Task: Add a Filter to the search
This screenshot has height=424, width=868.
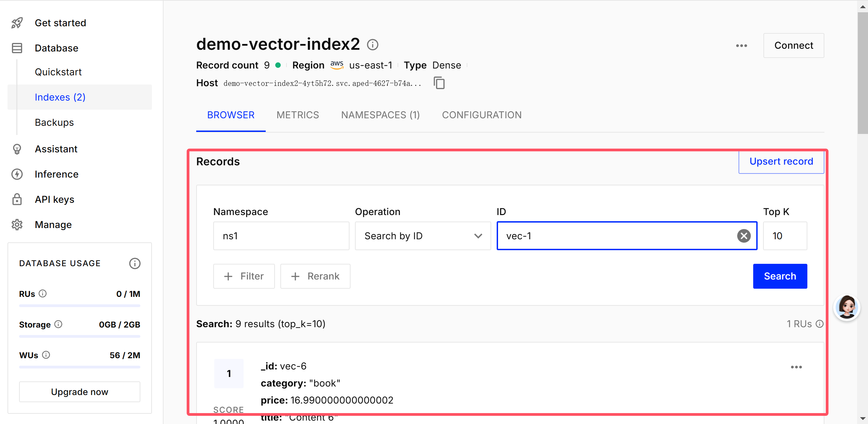Action: pos(244,276)
